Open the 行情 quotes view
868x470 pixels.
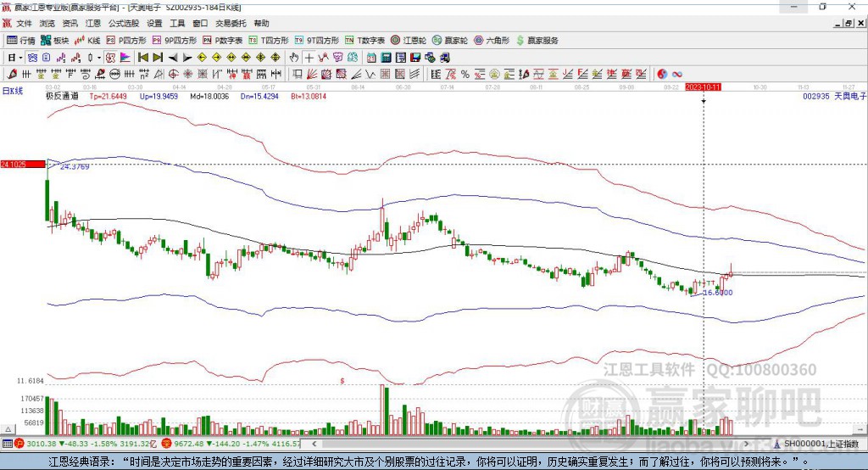[20, 41]
